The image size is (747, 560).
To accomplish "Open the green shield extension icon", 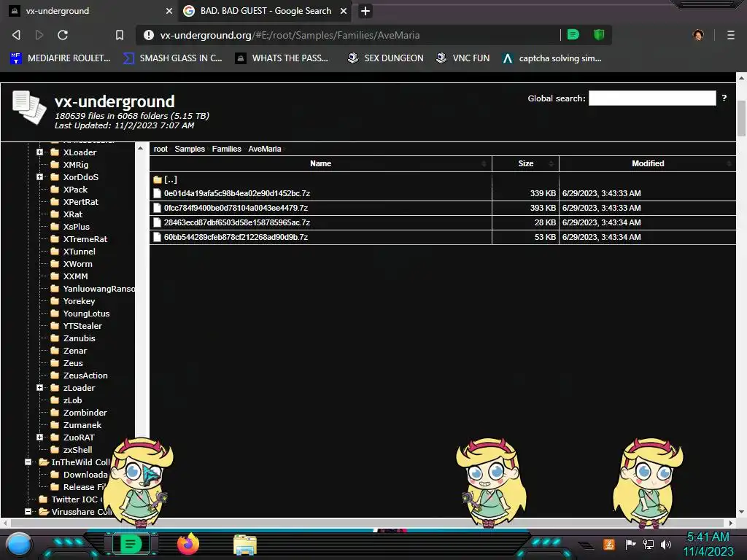I will (599, 34).
